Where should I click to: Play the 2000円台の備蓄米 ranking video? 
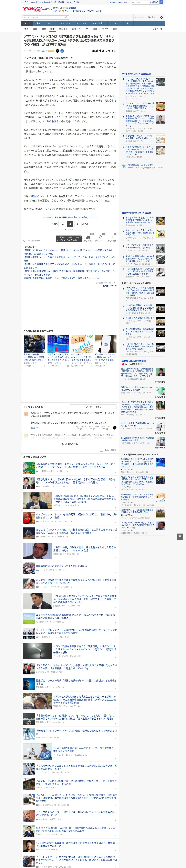coord(160,309)
